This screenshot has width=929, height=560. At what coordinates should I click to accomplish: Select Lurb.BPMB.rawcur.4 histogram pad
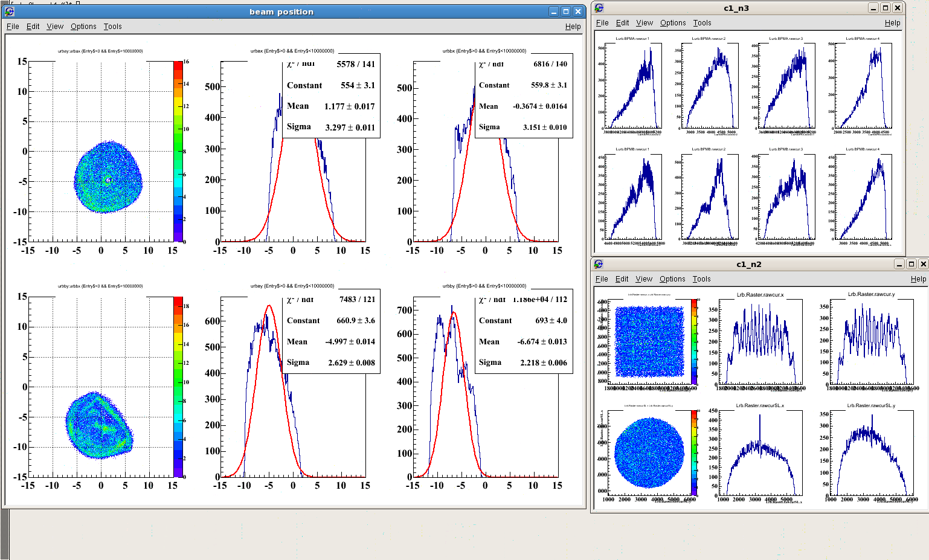[x=863, y=196]
